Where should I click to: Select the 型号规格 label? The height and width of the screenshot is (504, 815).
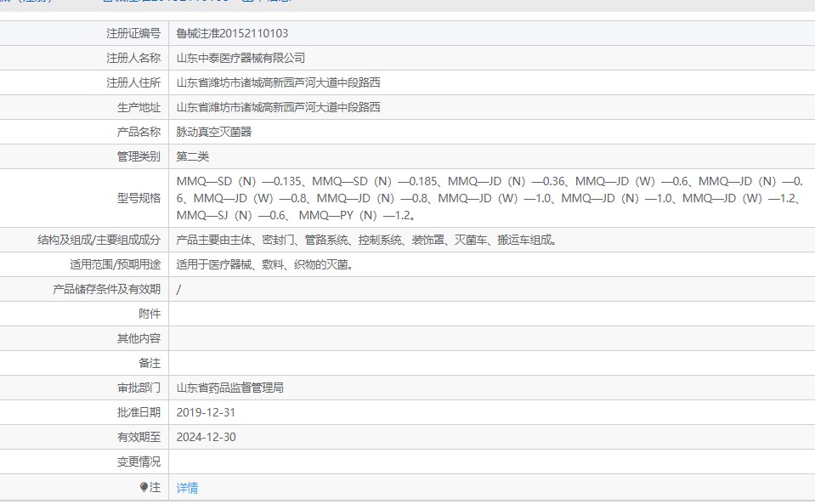[x=139, y=198]
